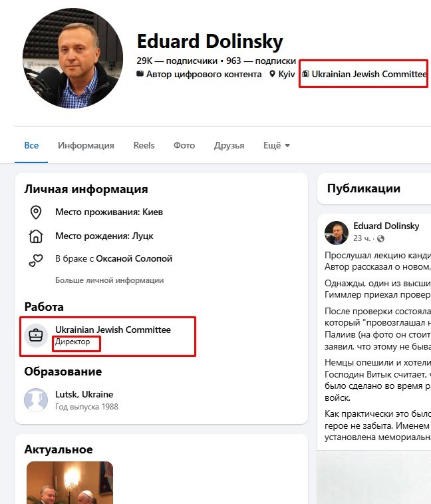Click the digital creator category icon

(x=140, y=74)
